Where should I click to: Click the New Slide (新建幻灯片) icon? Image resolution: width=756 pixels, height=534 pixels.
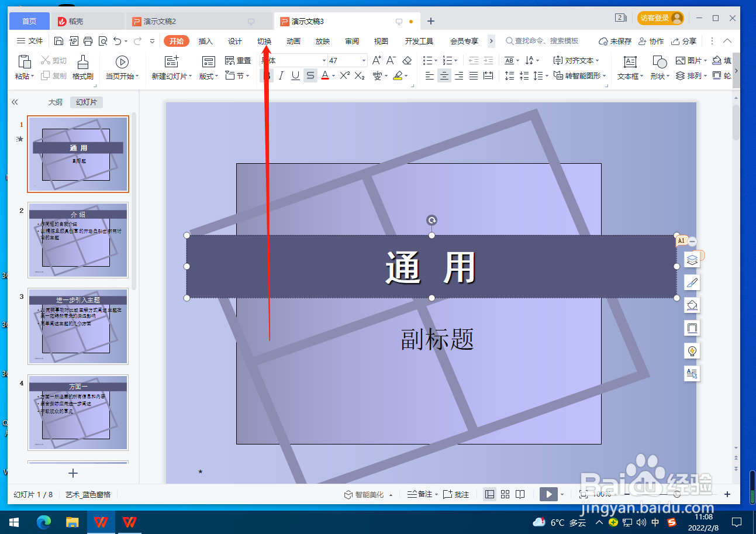(171, 61)
